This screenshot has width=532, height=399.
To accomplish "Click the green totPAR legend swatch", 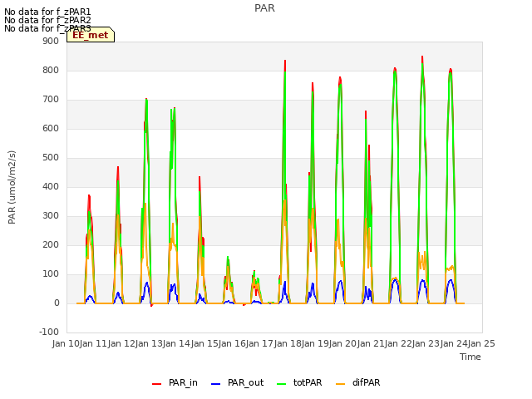I will [282, 384].
